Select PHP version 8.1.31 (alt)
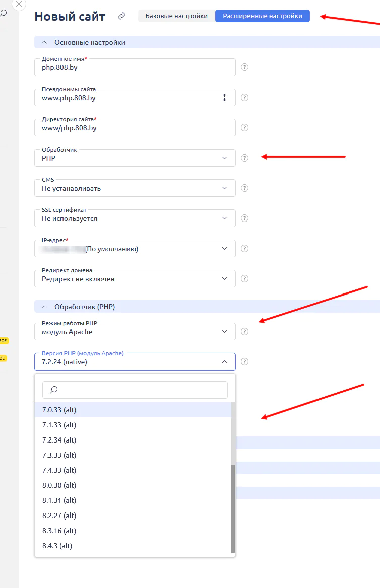Screen dimensions: 380x588 click(x=133, y=500)
